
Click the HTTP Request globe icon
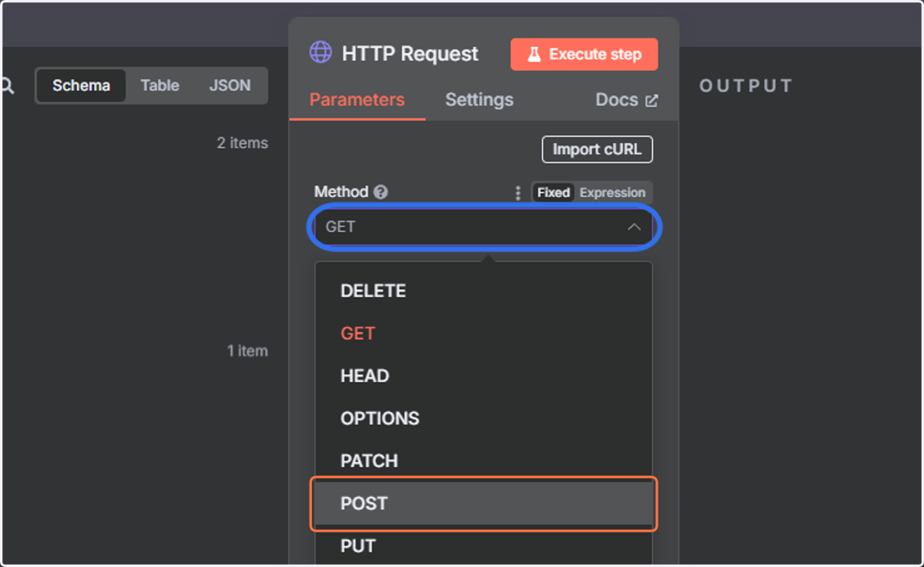[320, 53]
